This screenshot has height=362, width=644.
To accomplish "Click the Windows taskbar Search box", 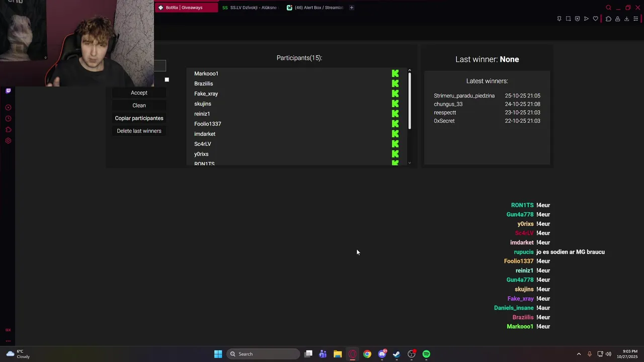I will [x=263, y=354].
